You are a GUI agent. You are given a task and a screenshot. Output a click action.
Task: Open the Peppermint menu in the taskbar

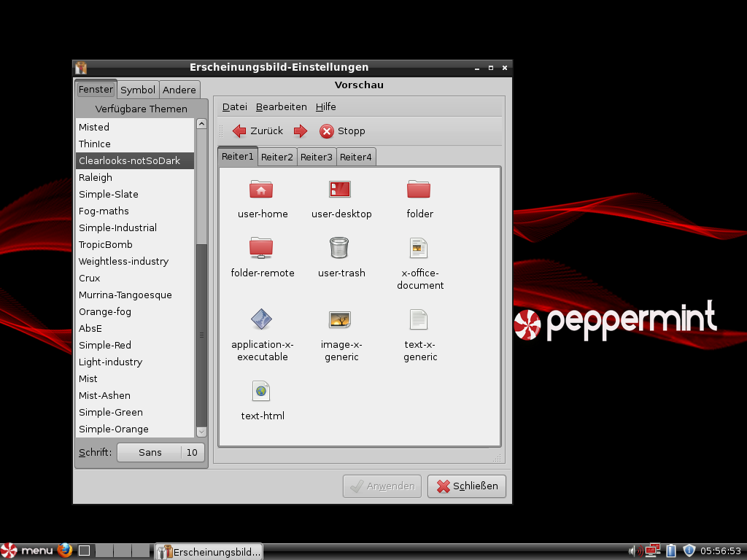[29, 550]
